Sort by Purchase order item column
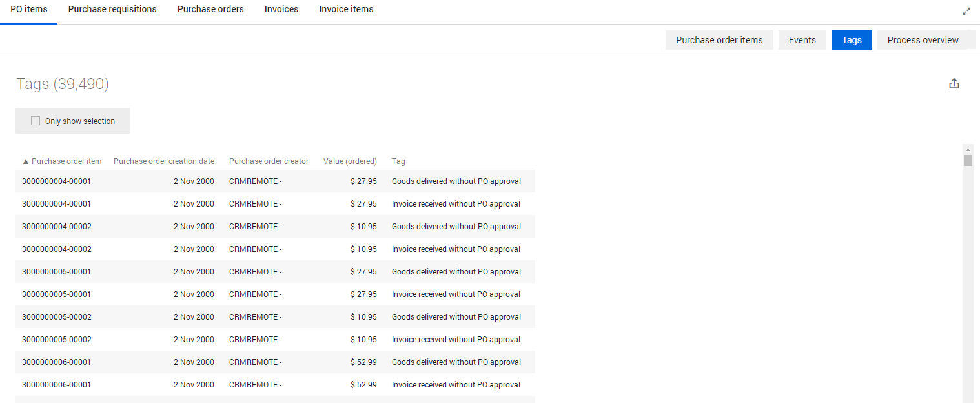 pyautogui.click(x=62, y=161)
